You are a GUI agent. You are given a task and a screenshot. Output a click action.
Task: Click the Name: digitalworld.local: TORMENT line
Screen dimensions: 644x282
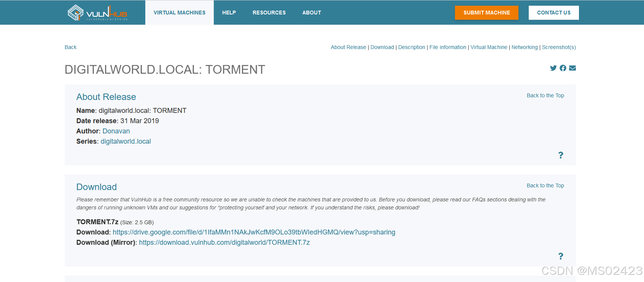131,111
